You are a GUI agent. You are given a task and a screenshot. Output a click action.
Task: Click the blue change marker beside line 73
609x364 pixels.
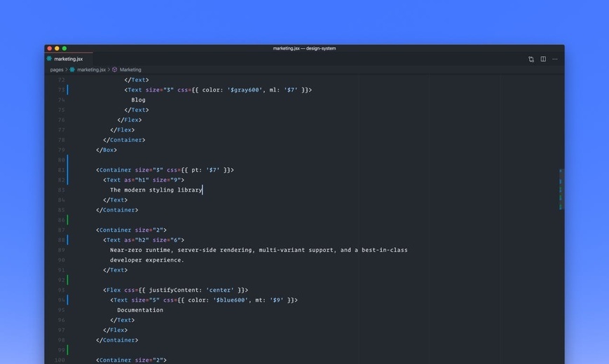[67, 90]
